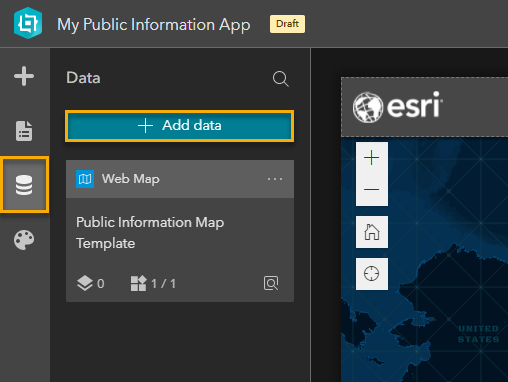
Task: Select Public Information Map Template item
Action: tap(150, 233)
